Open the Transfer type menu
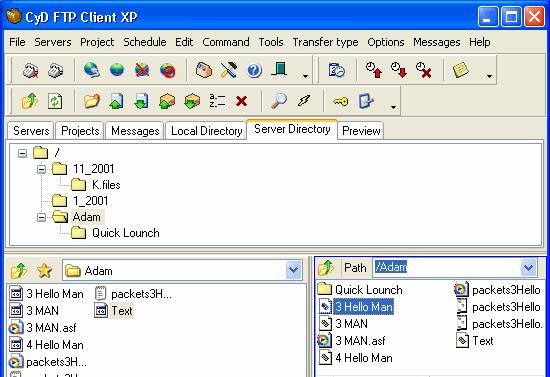Image resolution: width=550 pixels, height=377 pixels. coord(326,42)
